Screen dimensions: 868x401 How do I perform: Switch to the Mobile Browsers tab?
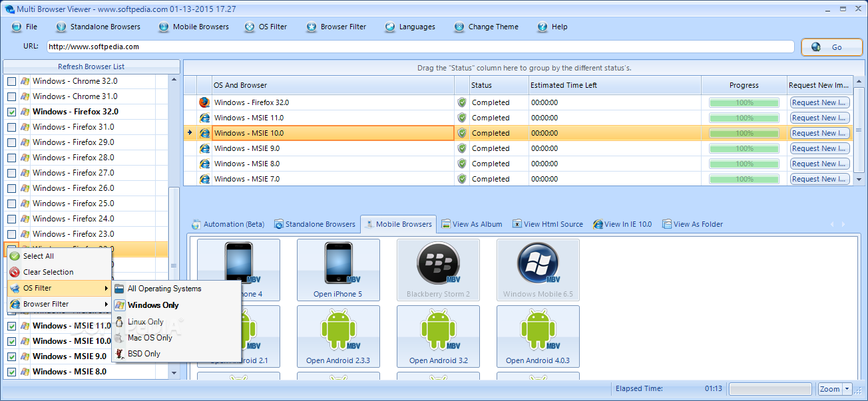click(x=398, y=224)
